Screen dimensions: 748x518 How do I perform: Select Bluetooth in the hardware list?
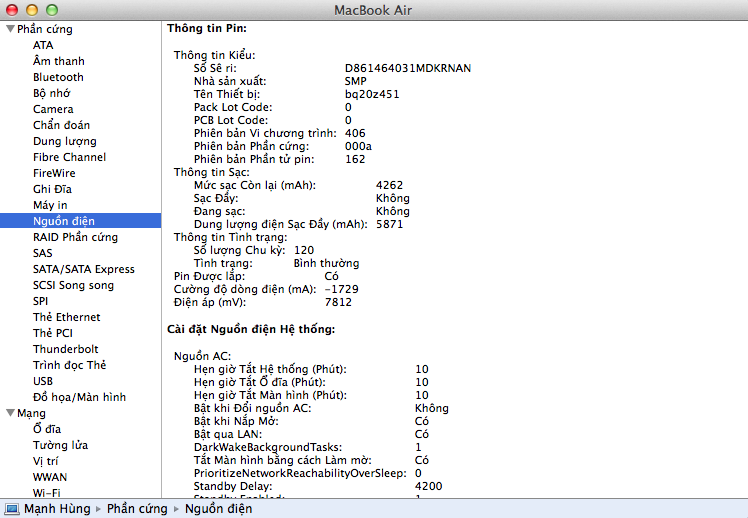tap(58, 77)
